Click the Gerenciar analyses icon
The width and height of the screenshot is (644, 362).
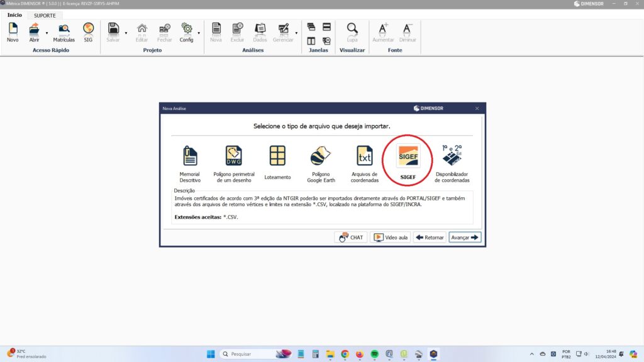click(283, 33)
